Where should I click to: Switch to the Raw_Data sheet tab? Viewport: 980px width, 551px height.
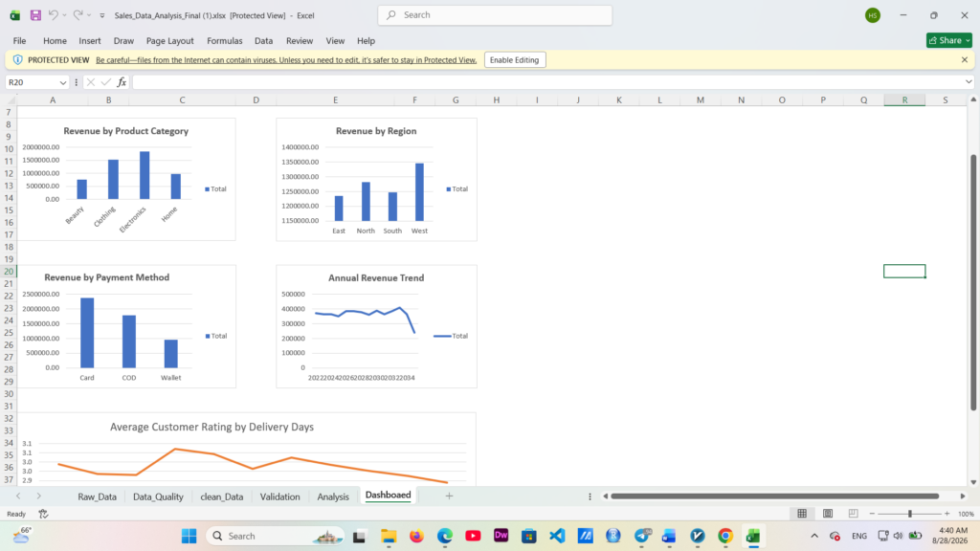click(97, 496)
